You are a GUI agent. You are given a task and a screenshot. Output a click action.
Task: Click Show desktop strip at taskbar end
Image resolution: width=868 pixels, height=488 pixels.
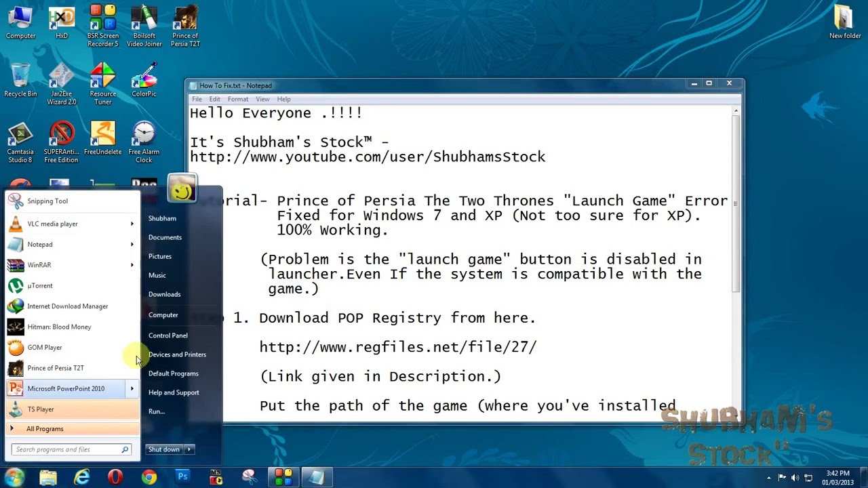[x=863, y=477]
